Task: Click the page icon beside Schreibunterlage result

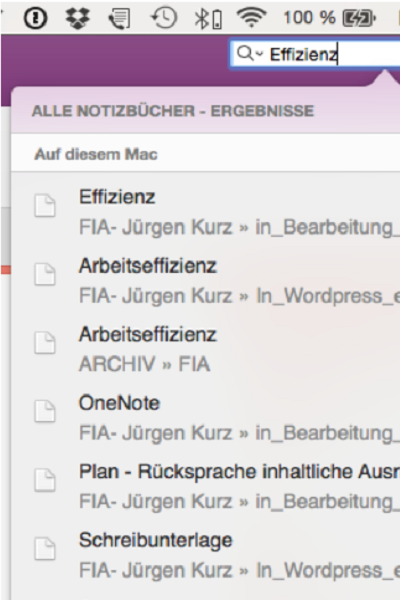Action: pyautogui.click(x=45, y=549)
